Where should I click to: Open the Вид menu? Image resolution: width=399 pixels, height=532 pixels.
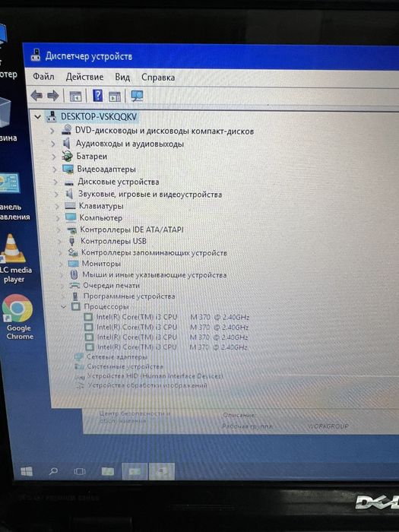click(122, 78)
